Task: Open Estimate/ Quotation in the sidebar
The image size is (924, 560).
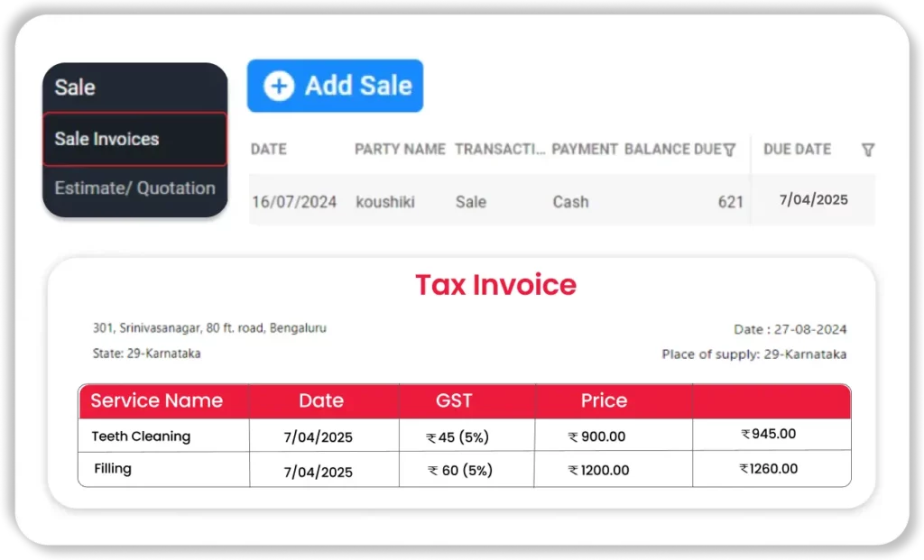Action: pos(134,188)
